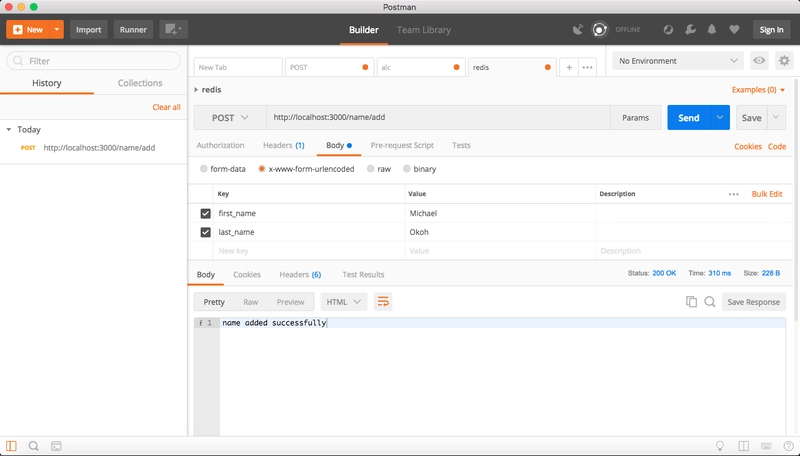Screen dimensions: 800x456
Task: Click the request URL field
Action: (x=438, y=117)
